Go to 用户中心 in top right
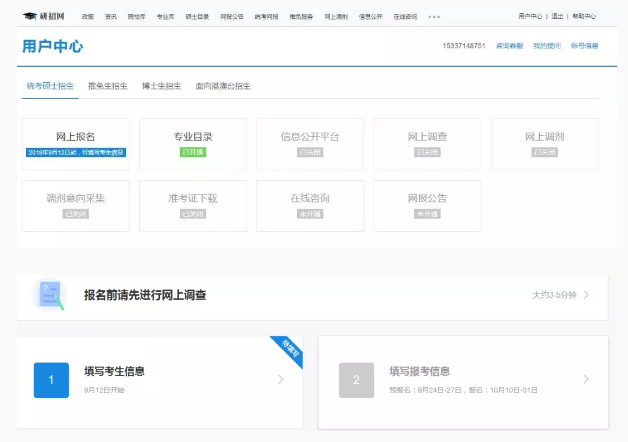This screenshot has width=628, height=442. pyautogui.click(x=530, y=16)
